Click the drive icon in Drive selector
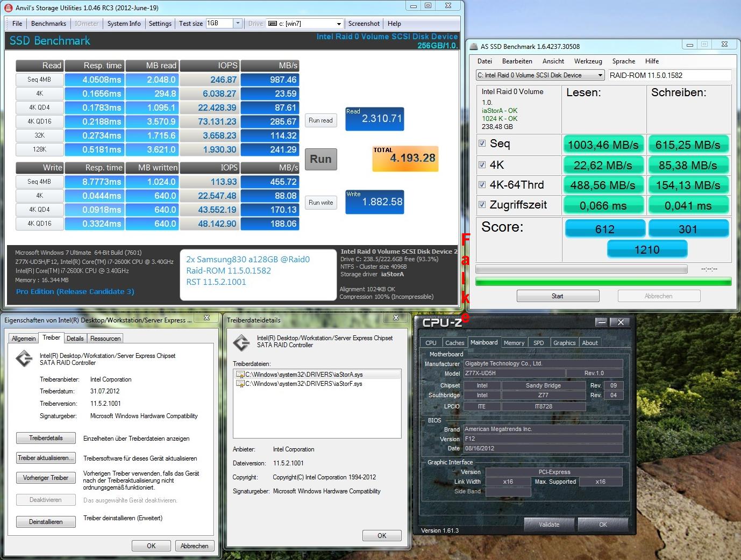The height and width of the screenshot is (560, 741). tap(273, 24)
